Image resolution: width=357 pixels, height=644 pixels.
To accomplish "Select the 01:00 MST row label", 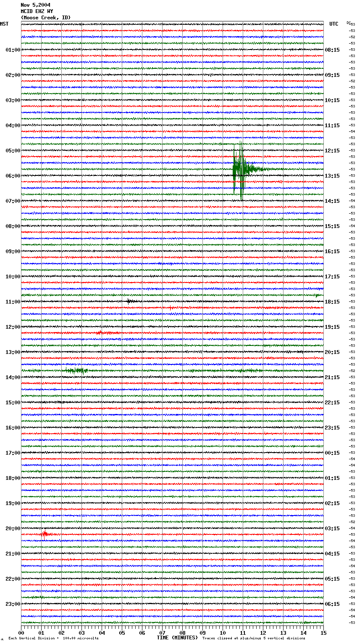I will pos(13,50).
